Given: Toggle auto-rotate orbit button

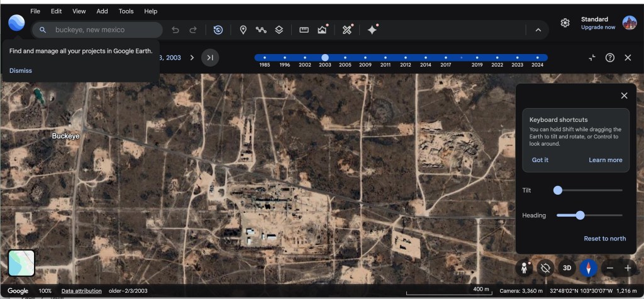Looking at the screenshot, I should 545,268.
